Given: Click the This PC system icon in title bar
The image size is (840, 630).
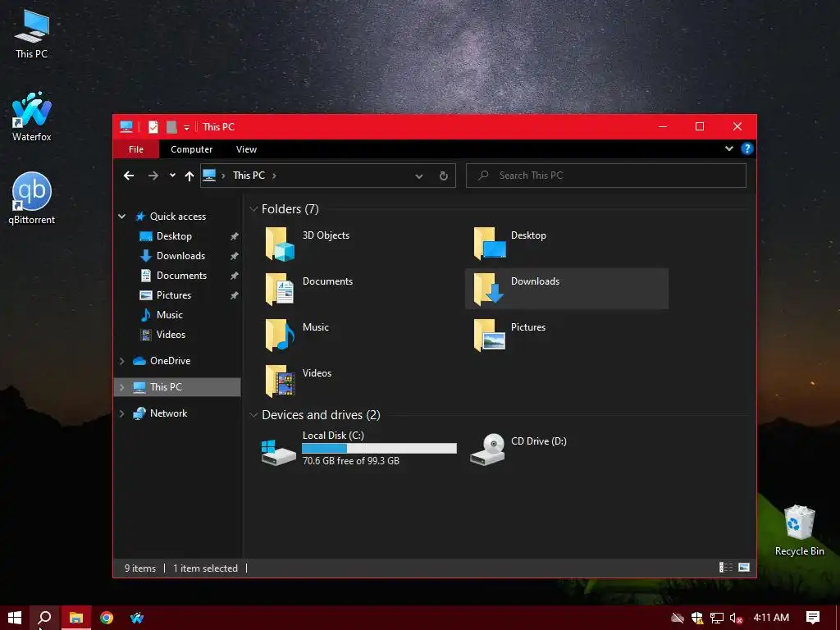Looking at the screenshot, I should pos(126,127).
